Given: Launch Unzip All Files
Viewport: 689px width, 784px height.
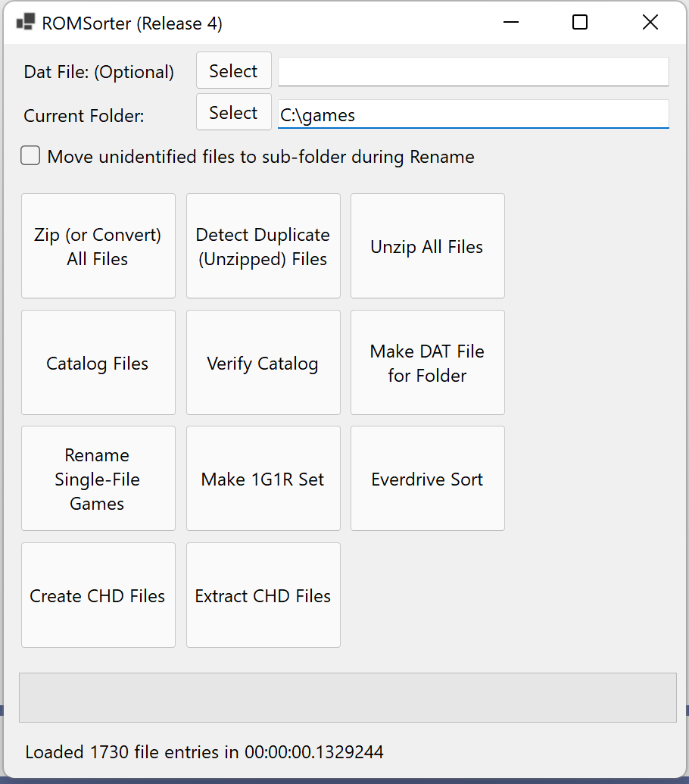Looking at the screenshot, I should [428, 246].
